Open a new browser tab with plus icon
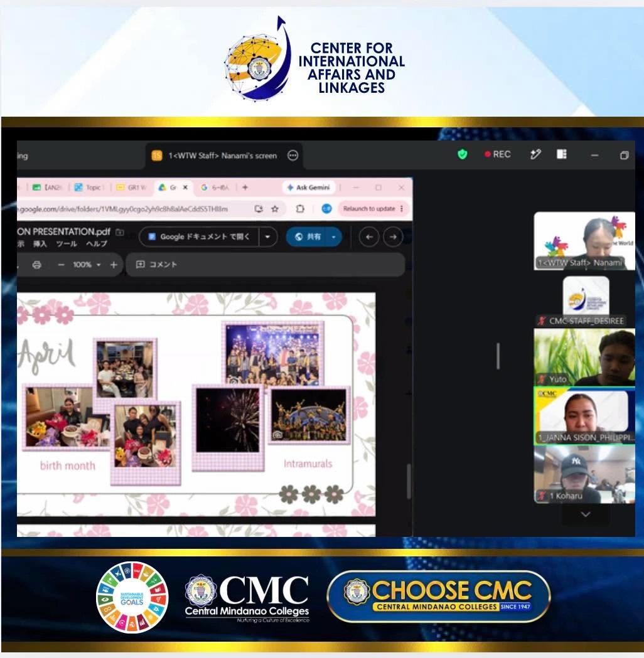This screenshot has height=658, width=644. [x=245, y=187]
